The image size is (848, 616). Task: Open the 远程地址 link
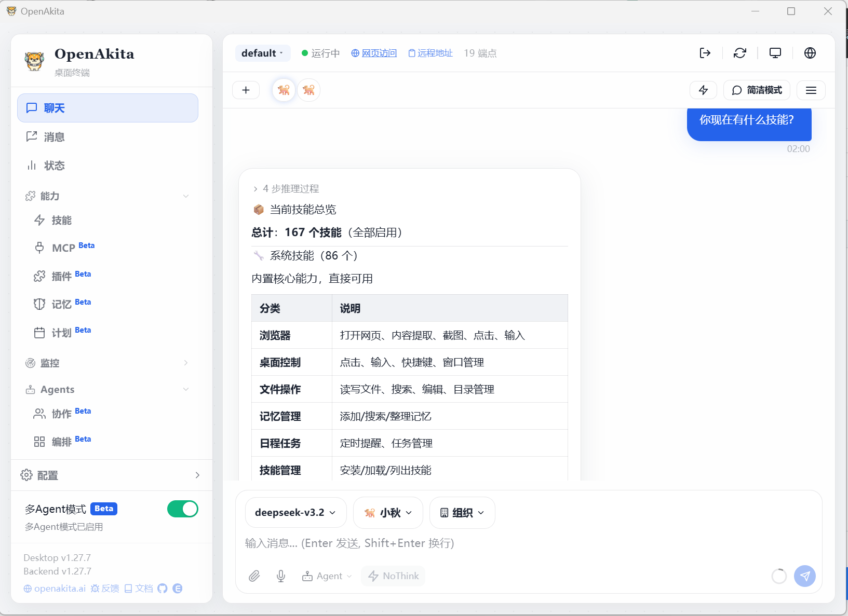click(x=430, y=53)
